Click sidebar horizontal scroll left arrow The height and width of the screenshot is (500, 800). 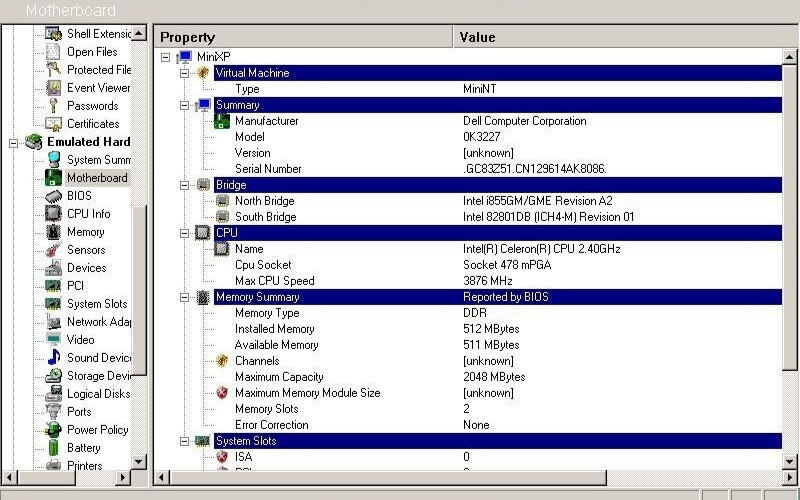9,478
